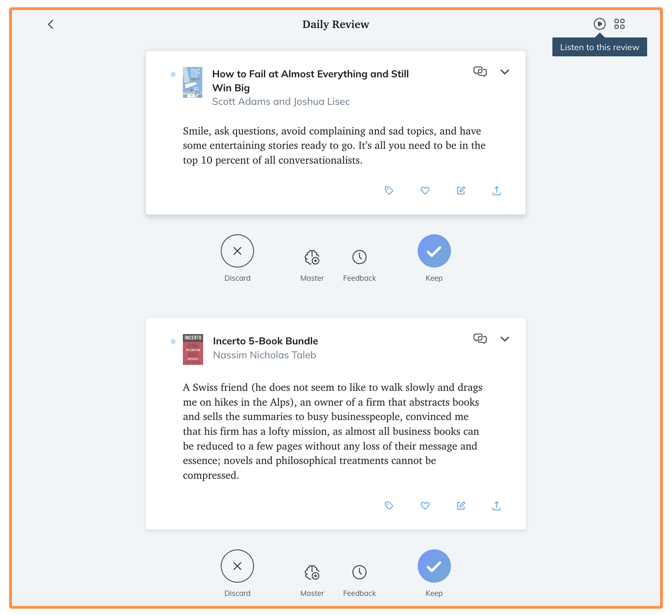Tag the Incerto highlight

click(x=389, y=506)
